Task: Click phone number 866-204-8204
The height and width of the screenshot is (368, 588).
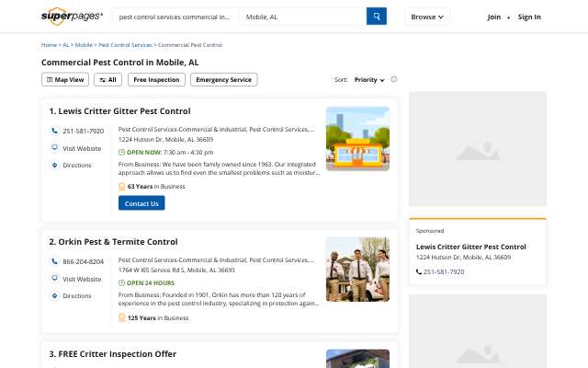Action: pyautogui.click(x=84, y=261)
